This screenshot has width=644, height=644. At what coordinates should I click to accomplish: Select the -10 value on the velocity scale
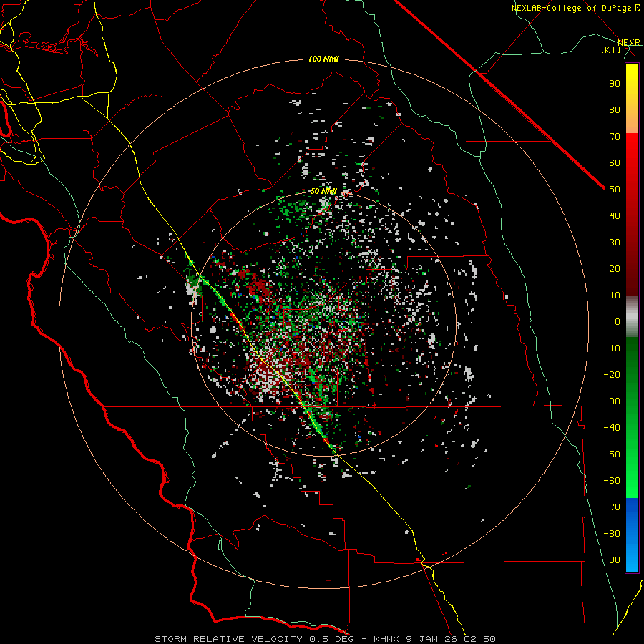click(x=612, y=348)
